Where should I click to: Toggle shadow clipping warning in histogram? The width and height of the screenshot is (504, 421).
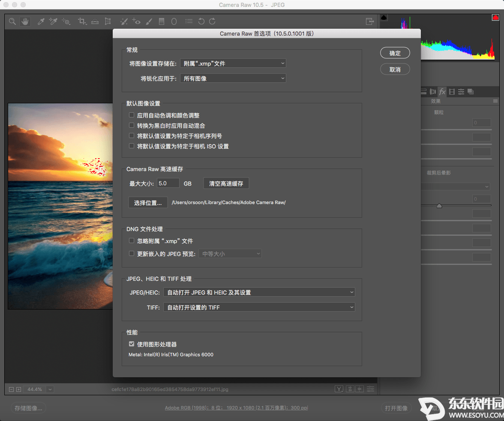(384, 18)
